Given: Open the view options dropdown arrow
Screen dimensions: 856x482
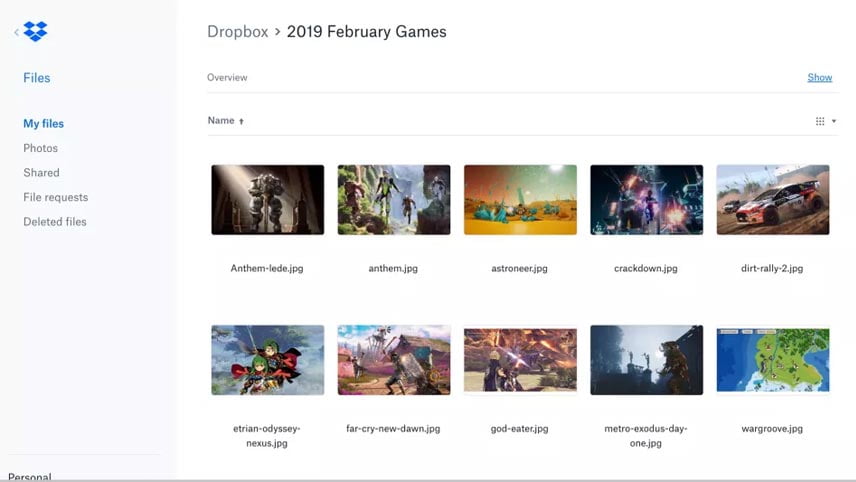Looking at the screenshot, I should (x=834, y=121).
